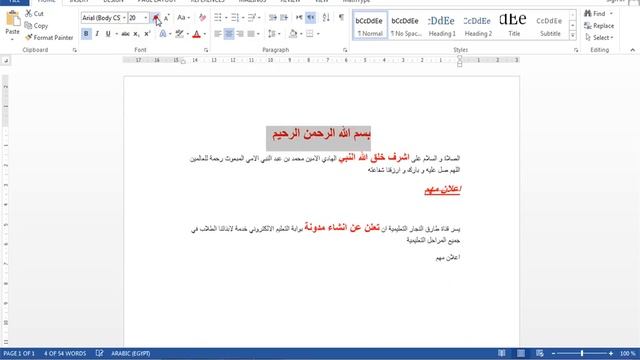
Task: Decrease the paragraph indent
Action: [273, 18]
